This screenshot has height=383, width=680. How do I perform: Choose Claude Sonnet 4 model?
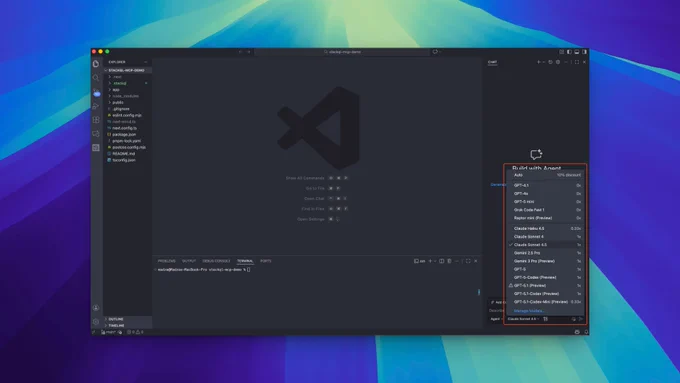coord(546,237)
